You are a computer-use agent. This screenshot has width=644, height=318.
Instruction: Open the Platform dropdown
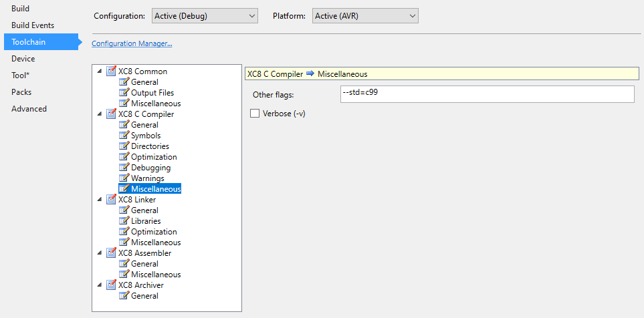[x=364, y=15]
